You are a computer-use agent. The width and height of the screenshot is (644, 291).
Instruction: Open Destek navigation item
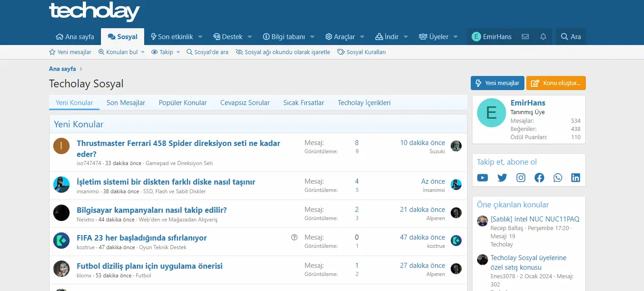pyautogui.click(x=227, y=37)
